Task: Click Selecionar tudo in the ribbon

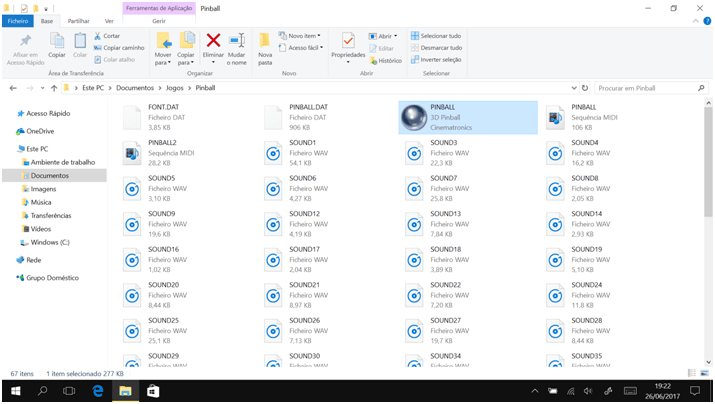Action: click(440, 36)
